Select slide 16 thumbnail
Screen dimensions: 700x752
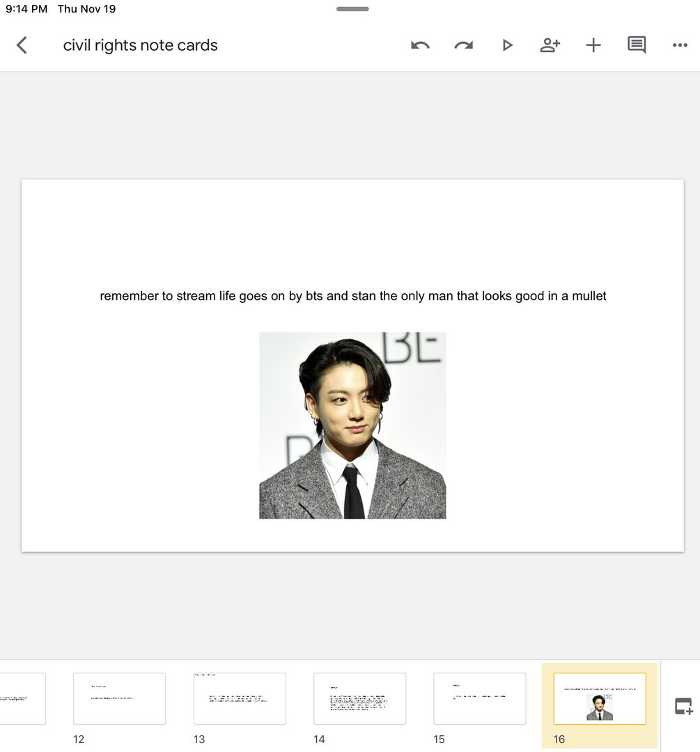pos(600,698)
